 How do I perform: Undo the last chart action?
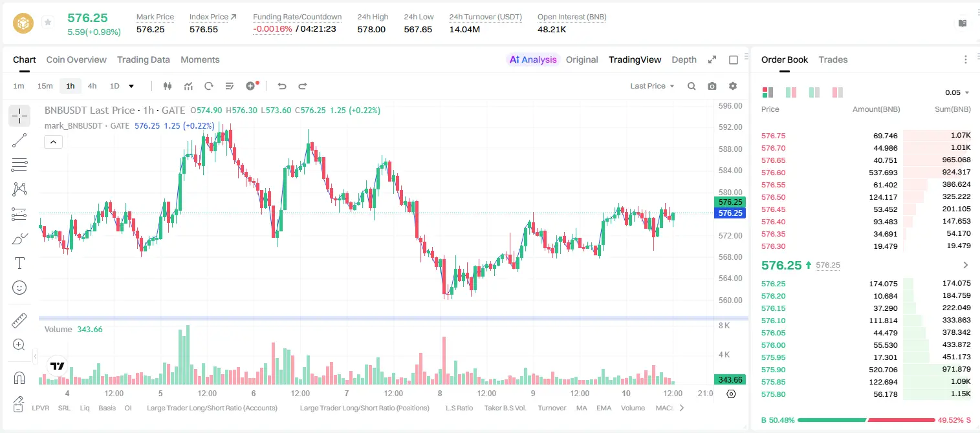point(282,86)
